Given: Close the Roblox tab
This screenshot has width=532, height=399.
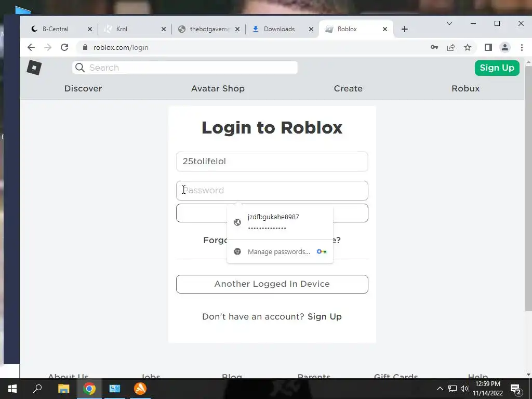Looking at the screenshot, I should point(385,29).
